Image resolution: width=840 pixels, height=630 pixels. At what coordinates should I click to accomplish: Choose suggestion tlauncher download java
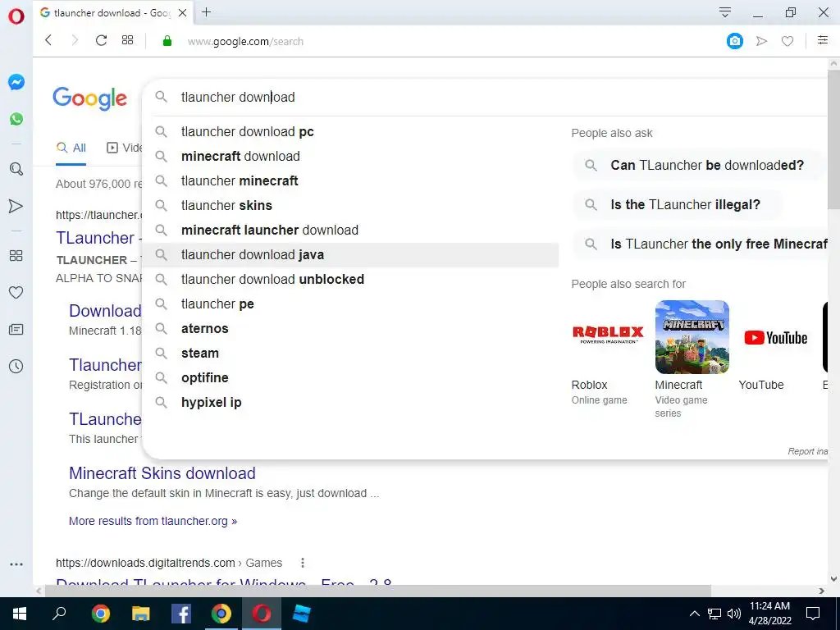click(350, 255)
